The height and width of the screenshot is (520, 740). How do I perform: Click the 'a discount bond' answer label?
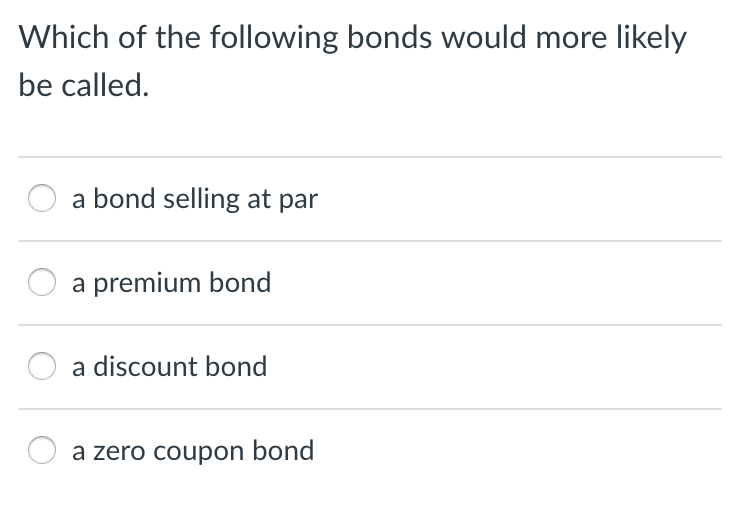[169, 367]
